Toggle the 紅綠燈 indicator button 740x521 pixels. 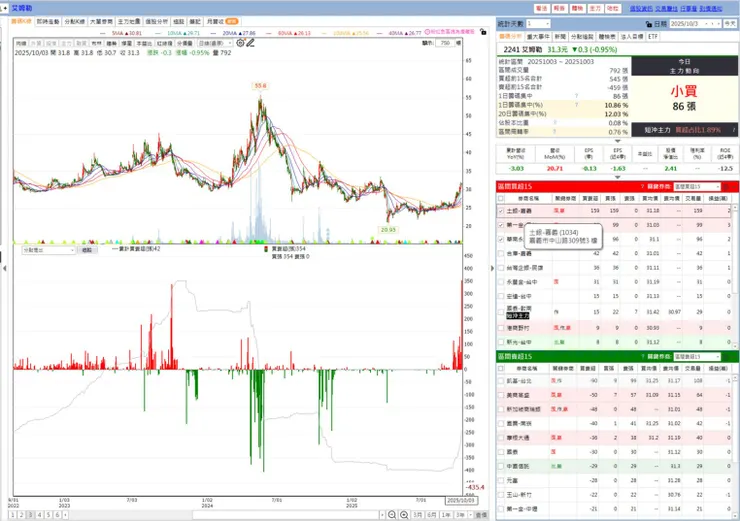(165, 43)
